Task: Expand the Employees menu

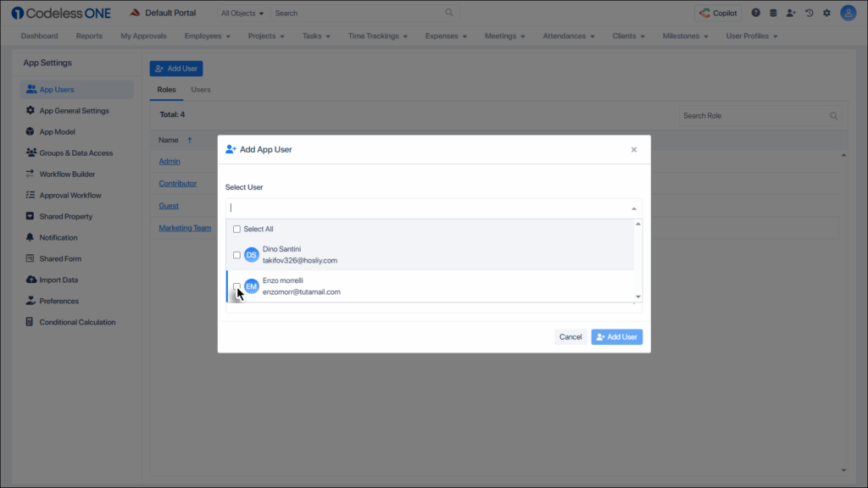Action: [x=207, y=36]
